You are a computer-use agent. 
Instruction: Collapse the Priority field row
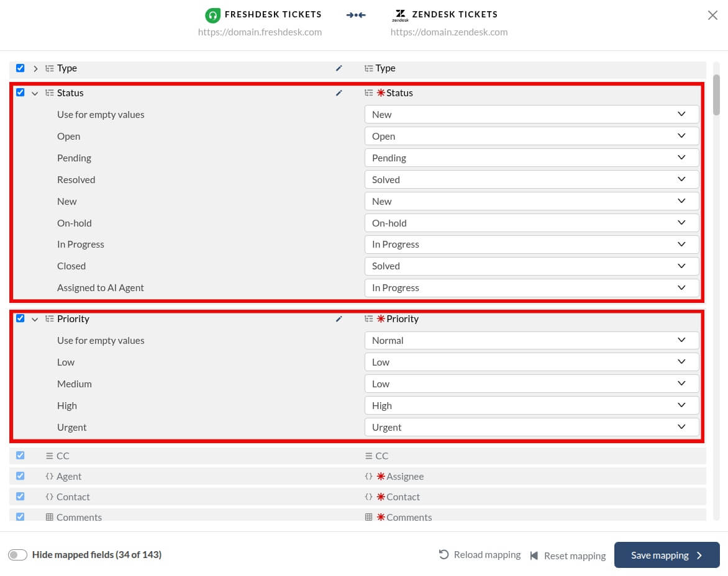35,319
